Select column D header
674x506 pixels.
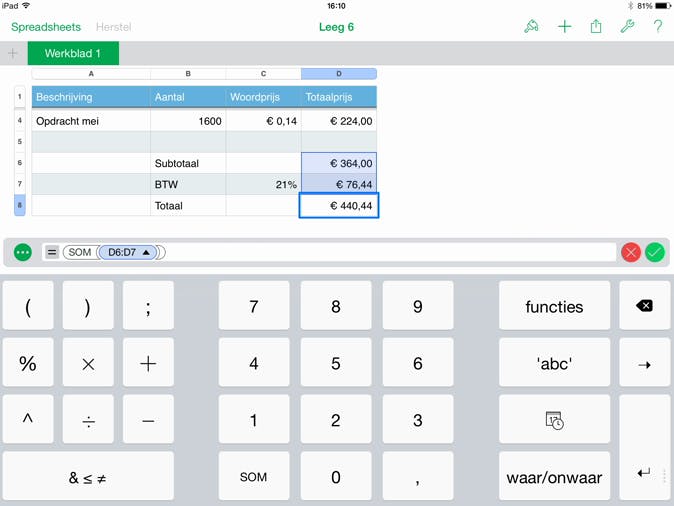(339, 74)
